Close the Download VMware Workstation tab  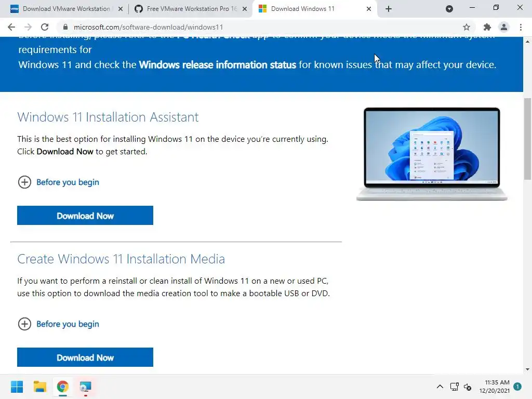point(121,9)
